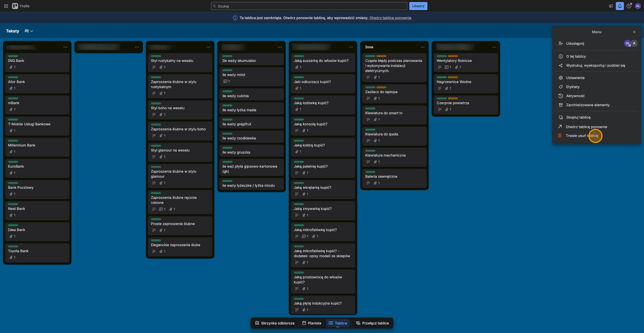Open Ustawienia in board menu

(x=596, y=78)
